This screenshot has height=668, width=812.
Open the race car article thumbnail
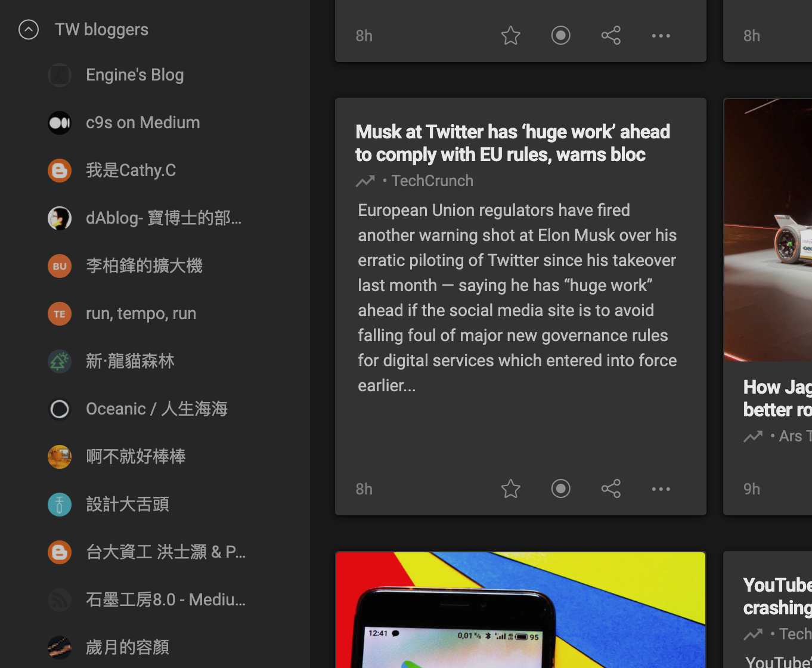tap(768, 230)
